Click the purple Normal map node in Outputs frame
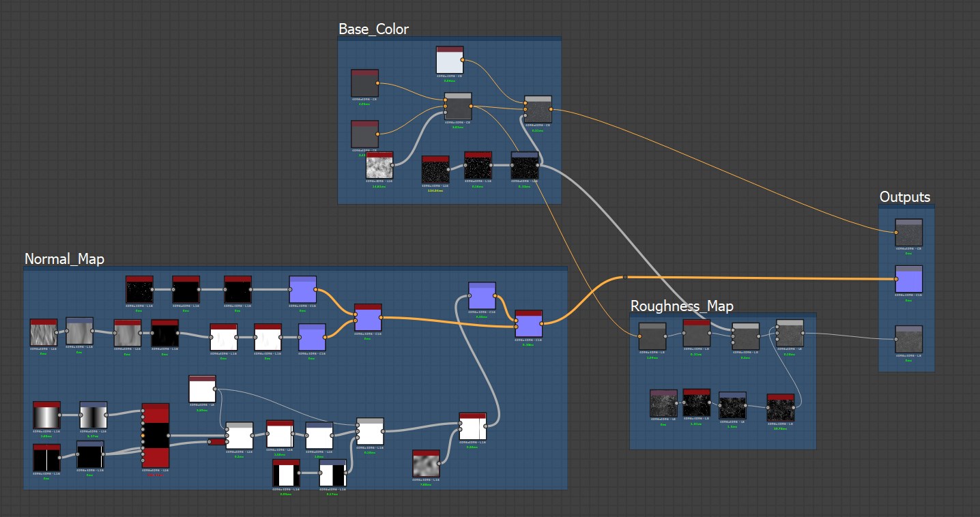The height and width of the screenshot is (517, 980). click(x=908, y=280)
